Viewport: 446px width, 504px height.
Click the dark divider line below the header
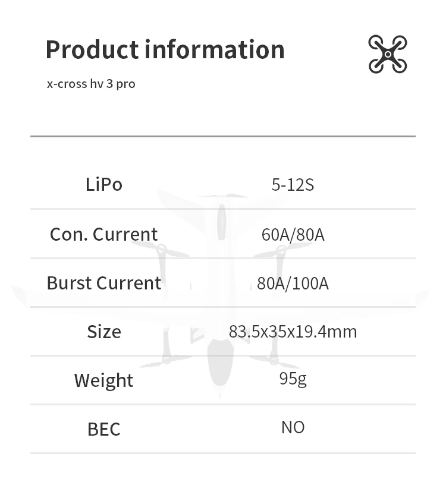pyautogui.click(x=222, y=136)
